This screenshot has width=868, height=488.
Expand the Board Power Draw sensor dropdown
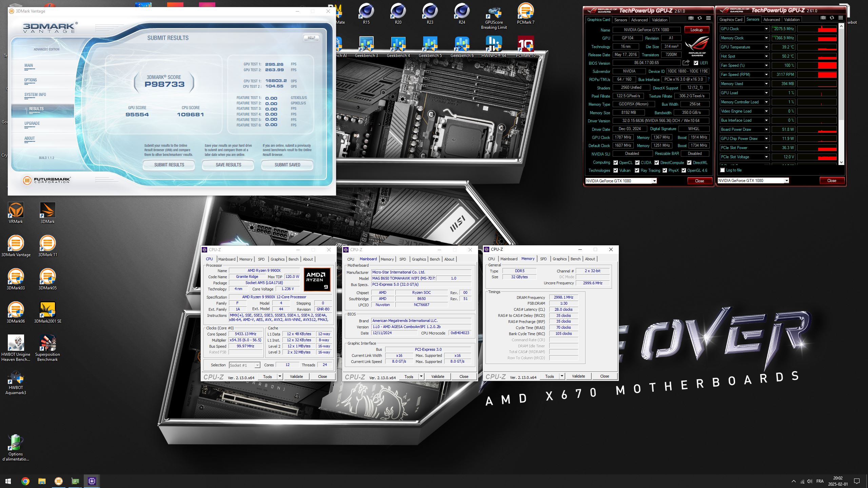coord(766,129)
